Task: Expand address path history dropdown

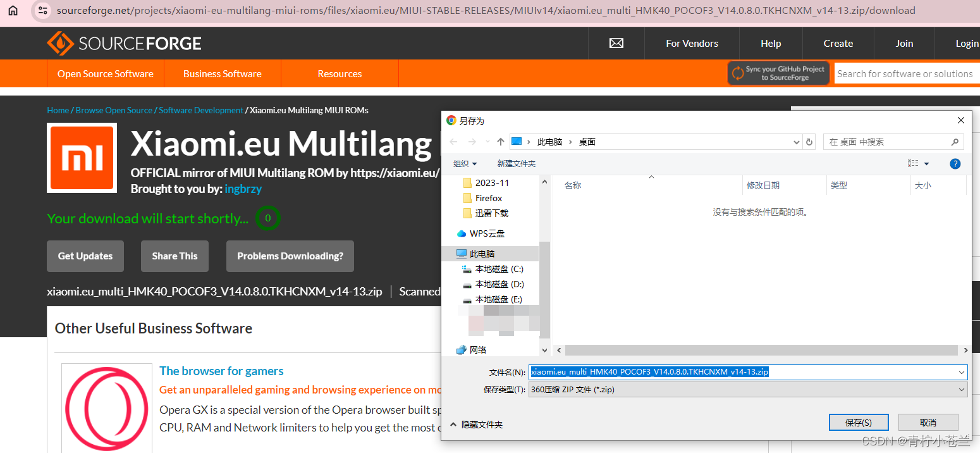Action: (x=797, y=142)
